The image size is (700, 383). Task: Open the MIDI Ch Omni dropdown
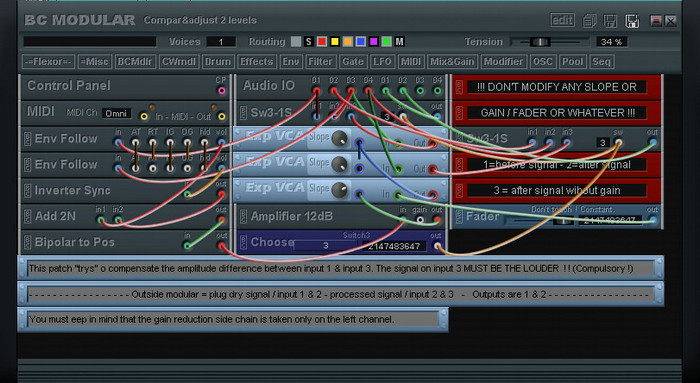click(116, 113)
